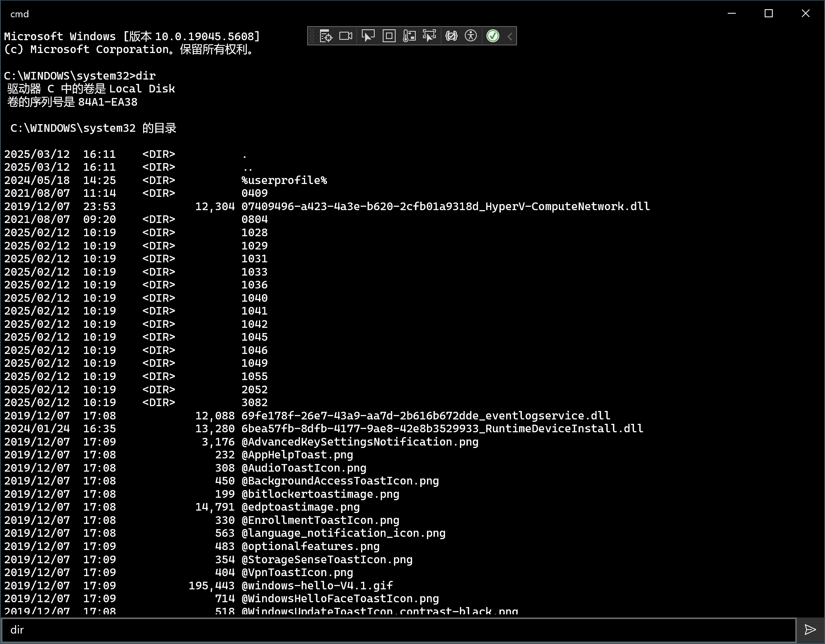
Task: Toggle the Select Element tool
Action: point(368,36)
